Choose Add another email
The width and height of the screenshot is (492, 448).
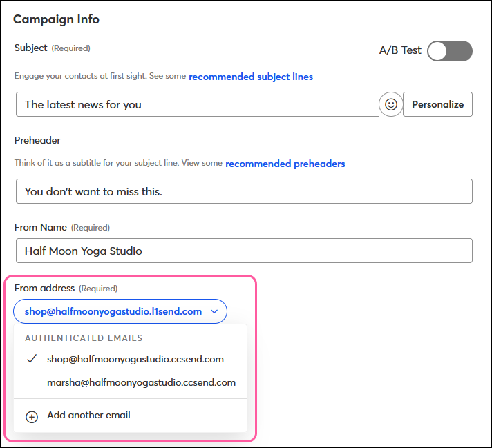coord(130,416)
